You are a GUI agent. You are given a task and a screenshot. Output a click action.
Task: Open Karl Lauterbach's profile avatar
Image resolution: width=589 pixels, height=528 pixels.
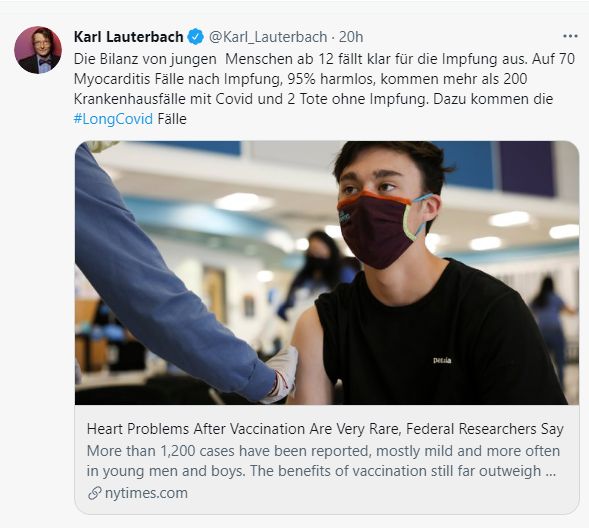(x=38, y=50)
